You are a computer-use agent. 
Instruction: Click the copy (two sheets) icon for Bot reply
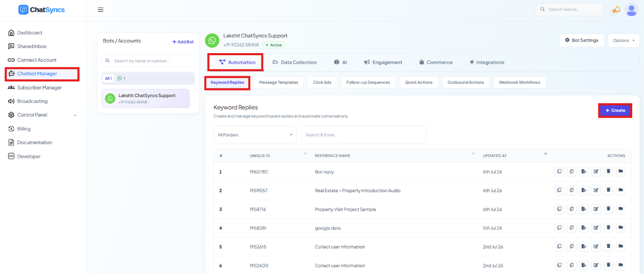coord(571,172)
